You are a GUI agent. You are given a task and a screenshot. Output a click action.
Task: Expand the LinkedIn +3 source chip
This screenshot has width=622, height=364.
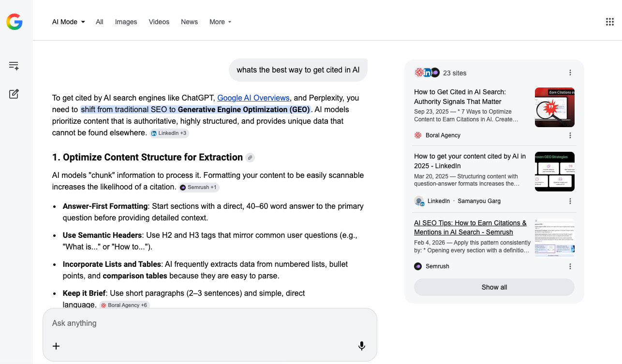pos(169,133)
